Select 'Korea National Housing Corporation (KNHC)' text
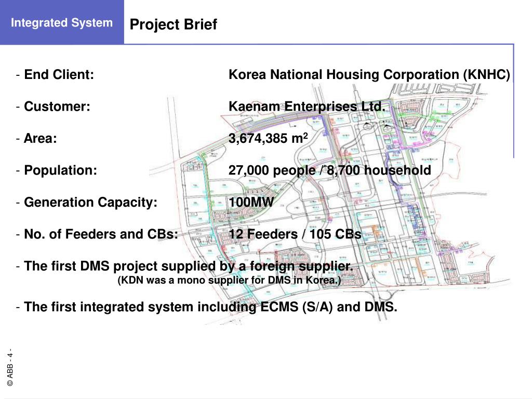This screenshot has height=399, width=532. point(369,75)
